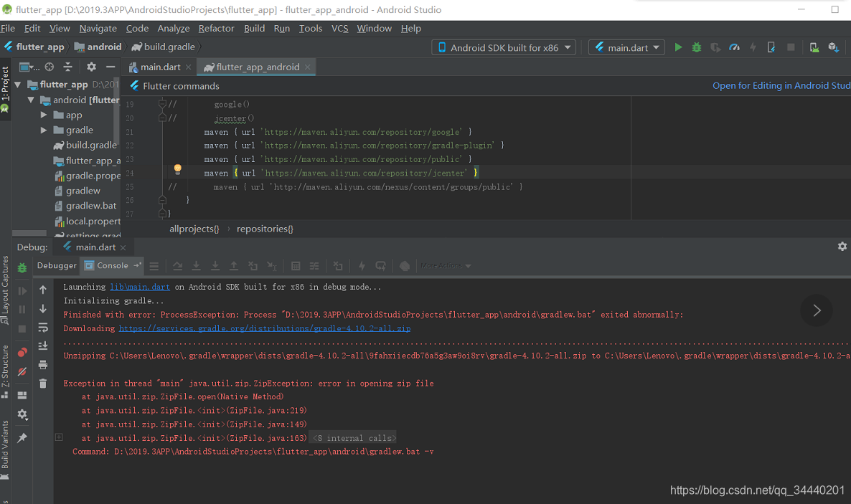The height and width of the screenshot is (504, 851).
Task: Open the VCS menu
Action: [339, 28]
